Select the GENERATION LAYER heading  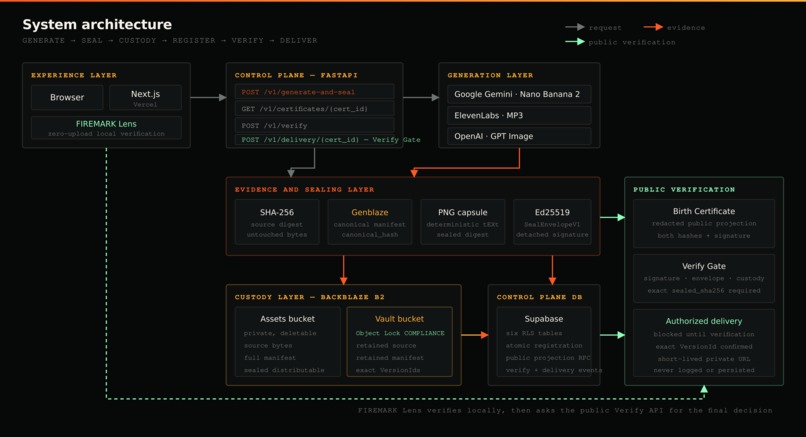tap(490, 75)
